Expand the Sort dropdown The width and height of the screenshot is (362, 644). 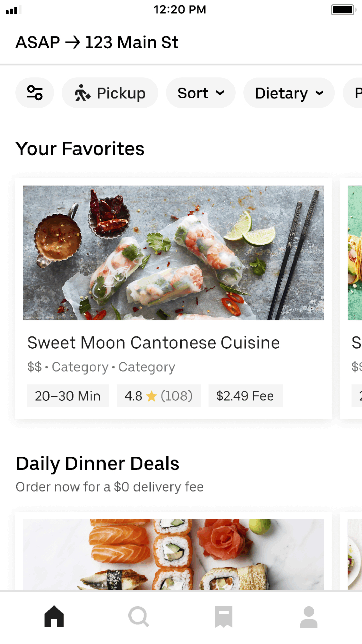tap(200, 93)
